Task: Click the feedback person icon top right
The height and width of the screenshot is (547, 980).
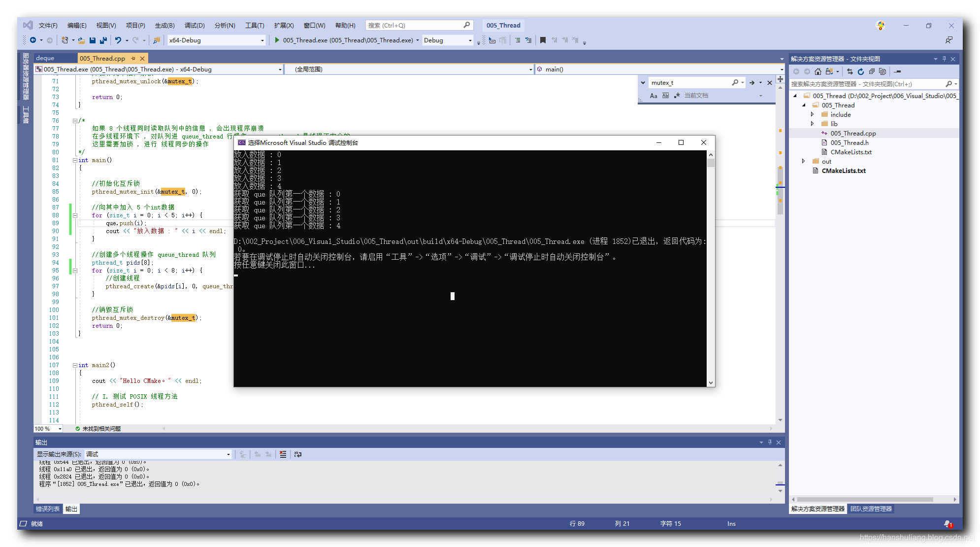Action: click(x=948, y=40)
